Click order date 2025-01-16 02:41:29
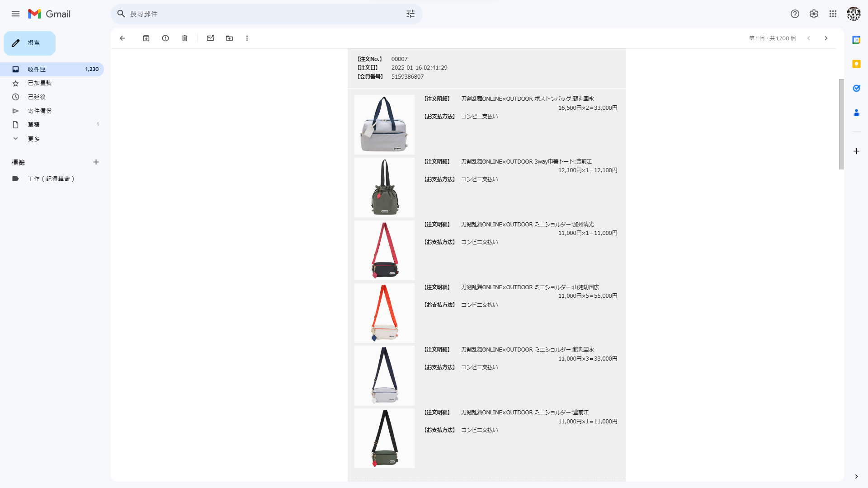This screenshot has width=868, height=488. coord(419,68)
